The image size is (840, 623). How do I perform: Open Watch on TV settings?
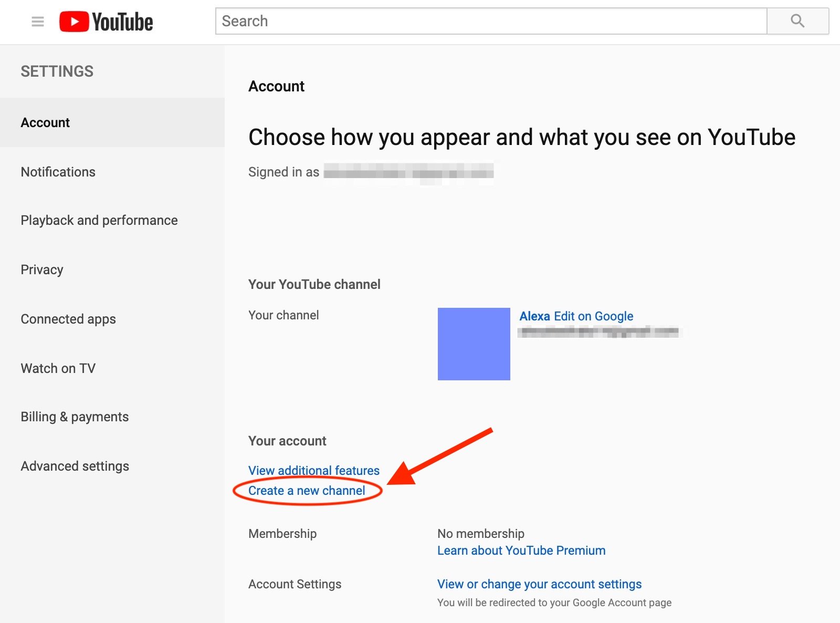point(58,368)
